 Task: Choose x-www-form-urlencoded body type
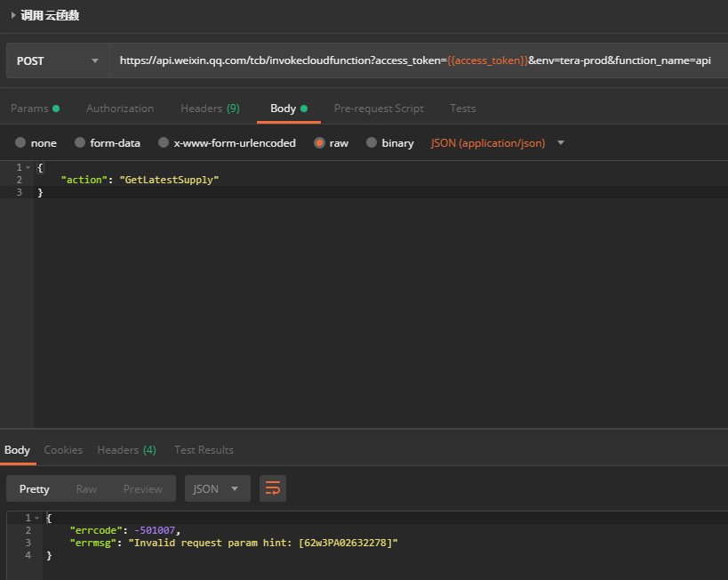[163, 142]
